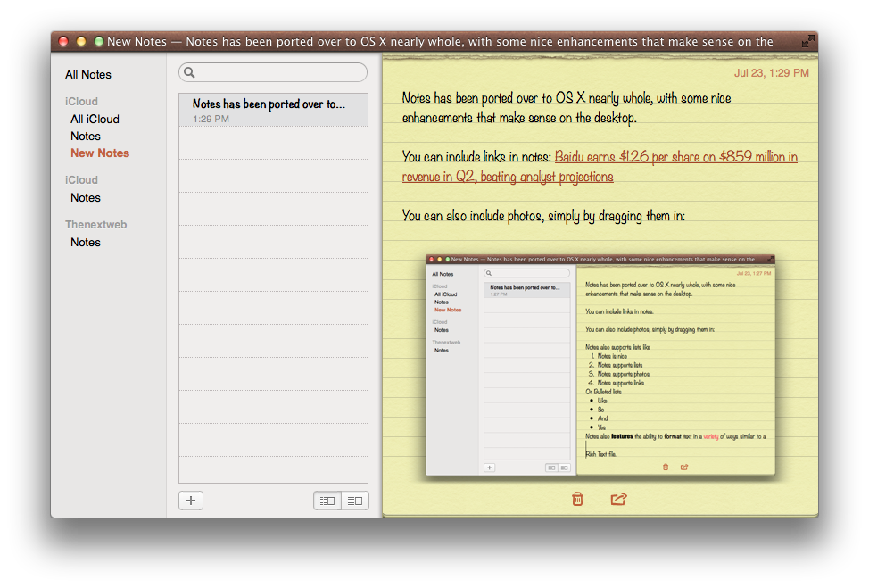The width and height of the screenshot is (869, 588).
Task: Select All Notes in sidebar
Action: (x=88, y=74)
